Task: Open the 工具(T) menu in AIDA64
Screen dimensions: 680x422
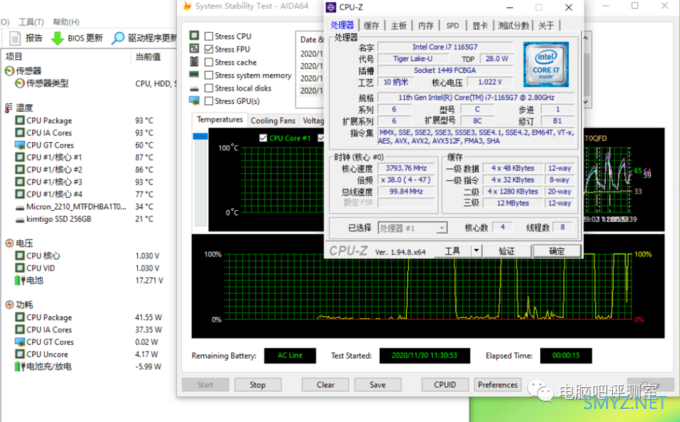Action: point(31,22)
